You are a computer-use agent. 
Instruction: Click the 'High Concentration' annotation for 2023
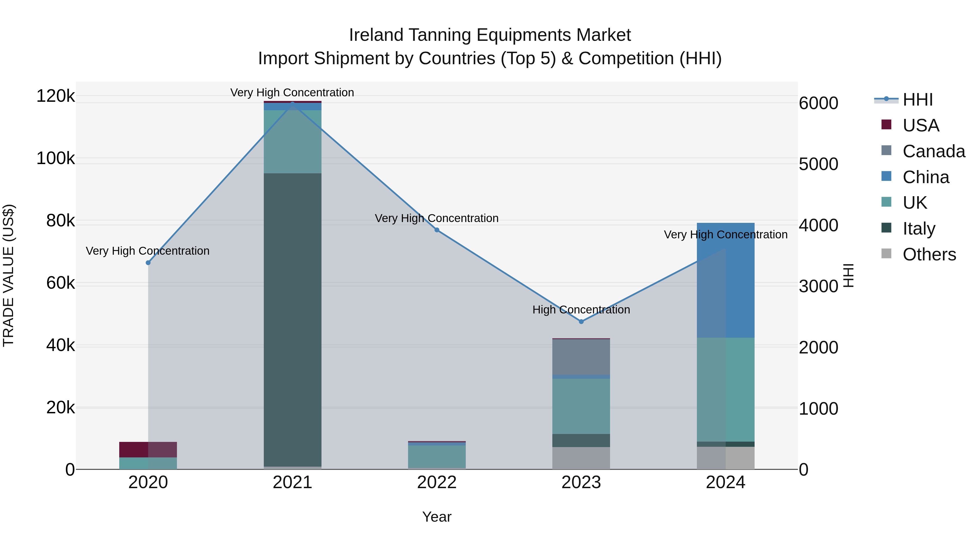point(581,310)
